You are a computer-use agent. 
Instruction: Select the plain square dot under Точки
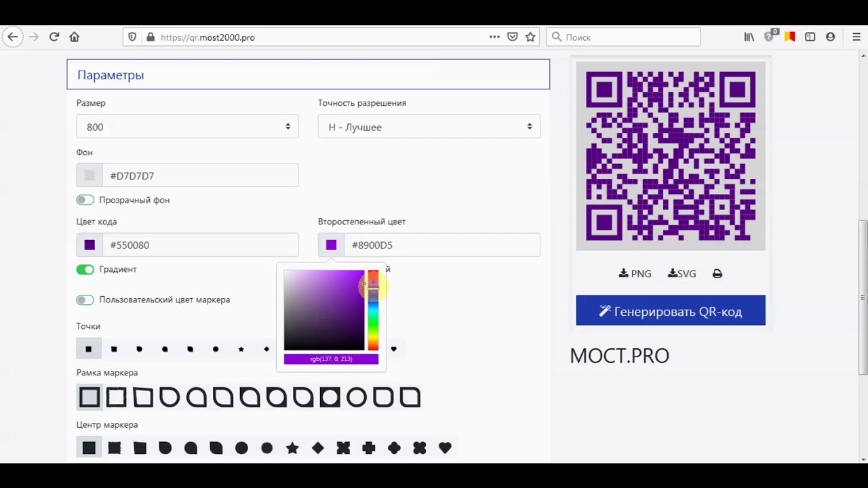point(88,349)
